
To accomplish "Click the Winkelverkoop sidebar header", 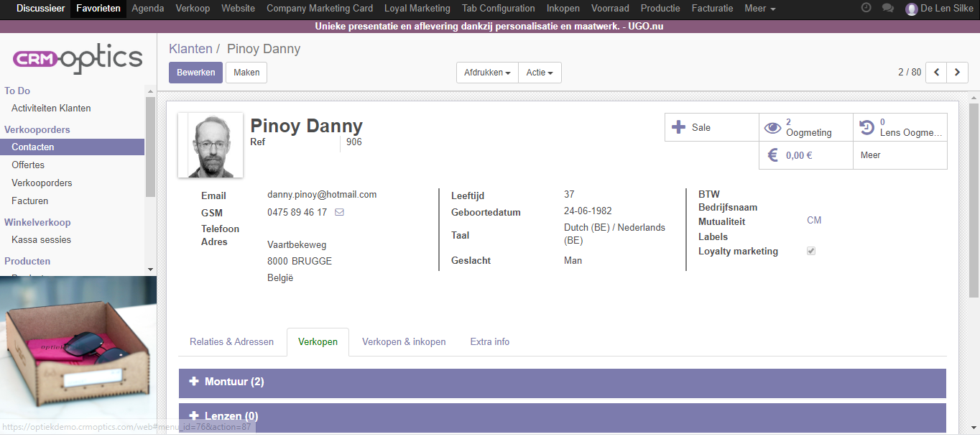I will [x=37, y=223].
